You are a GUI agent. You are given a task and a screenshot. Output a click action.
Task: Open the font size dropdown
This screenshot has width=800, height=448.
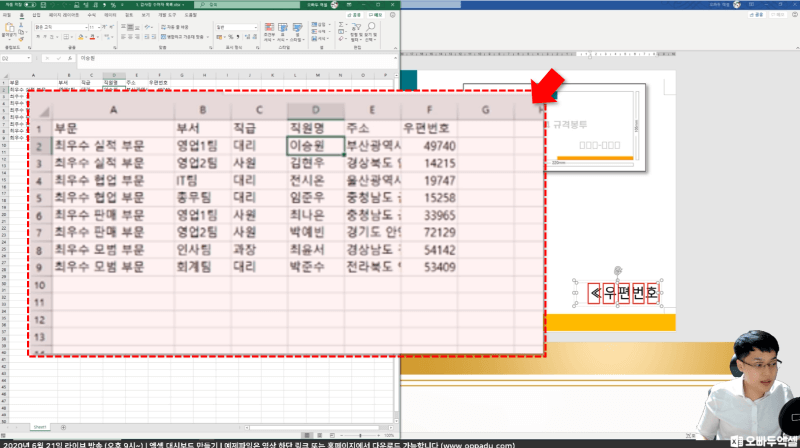(x=99, y=27)
